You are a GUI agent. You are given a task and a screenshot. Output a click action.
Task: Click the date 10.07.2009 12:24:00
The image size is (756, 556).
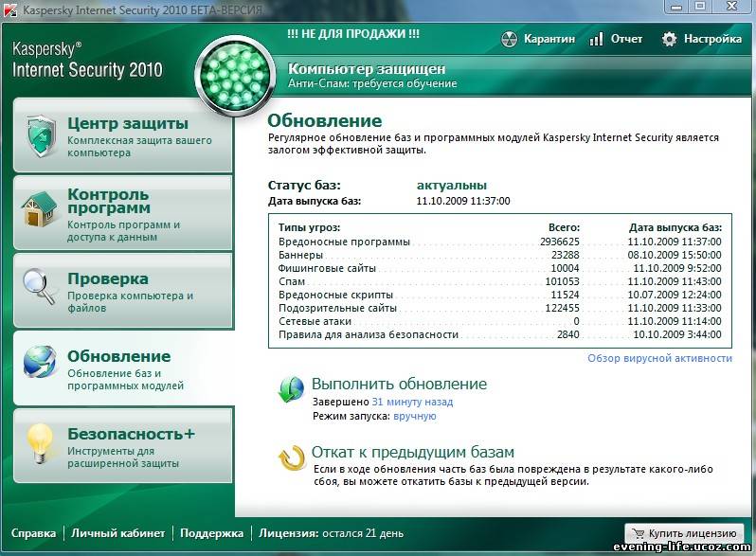pyautogui.click(x=675, y=295)
